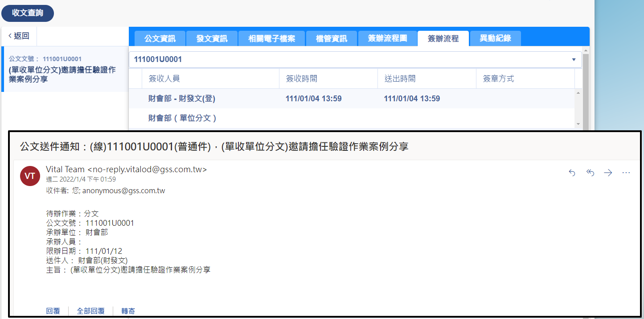Click the reply arrow icon in email header
This screenshot has height=319, width=644.
pyautogui.click(x=572, y=173)
